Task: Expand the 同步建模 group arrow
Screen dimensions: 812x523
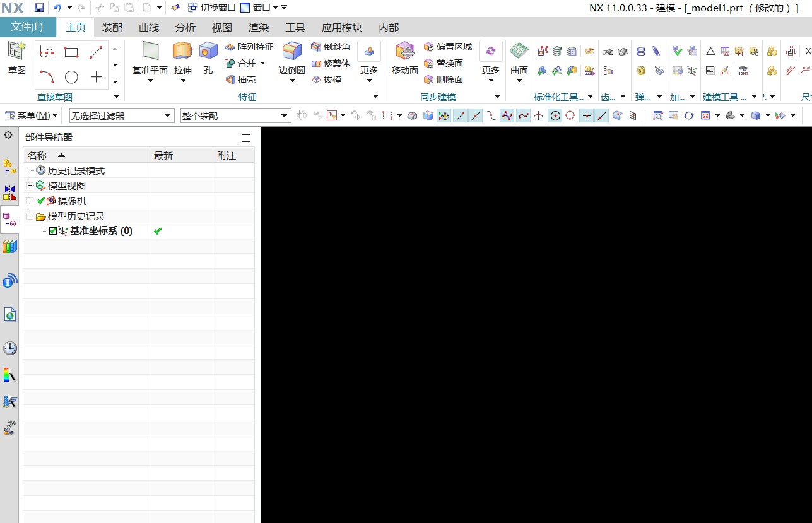Action: coord(497,97)
